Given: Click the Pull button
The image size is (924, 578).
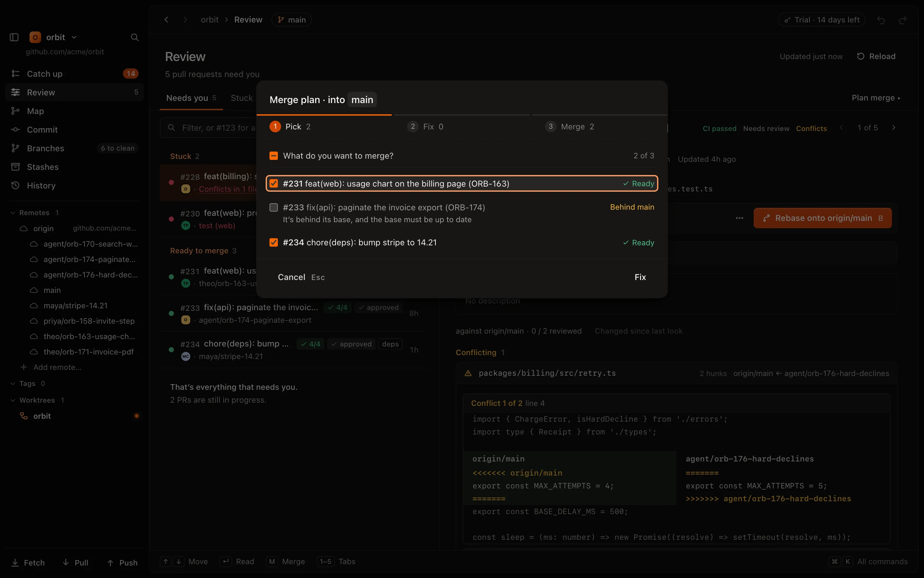Looking at the screenshot, I should tap(75, 562).
